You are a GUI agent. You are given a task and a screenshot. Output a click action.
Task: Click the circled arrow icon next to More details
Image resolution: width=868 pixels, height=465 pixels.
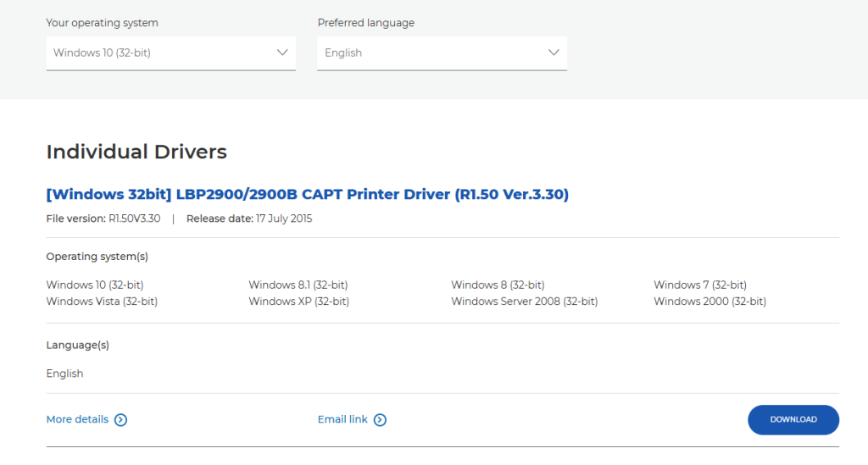[120, 419]
